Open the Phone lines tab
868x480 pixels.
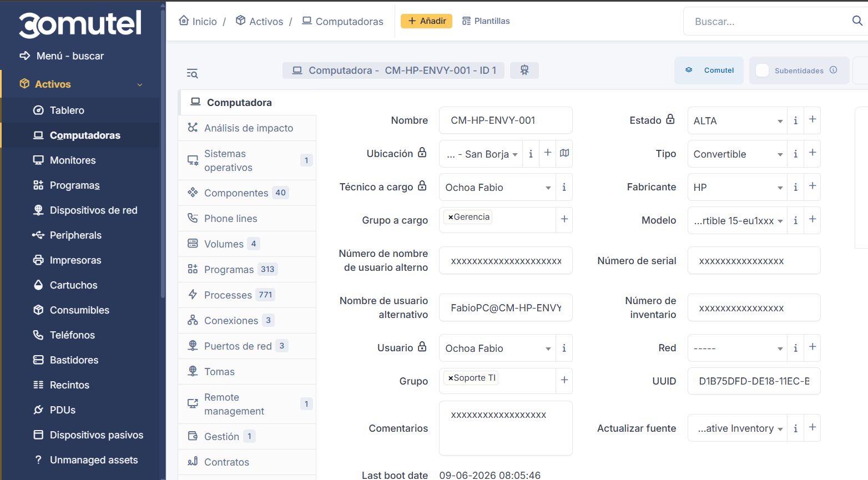coord(247,218)
